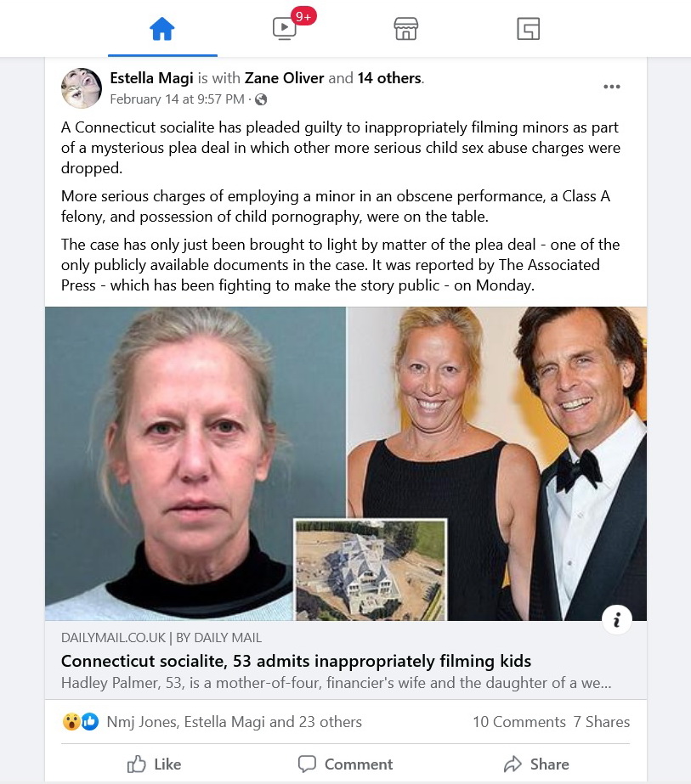Open the Watch video tab

tap(284, 29)
